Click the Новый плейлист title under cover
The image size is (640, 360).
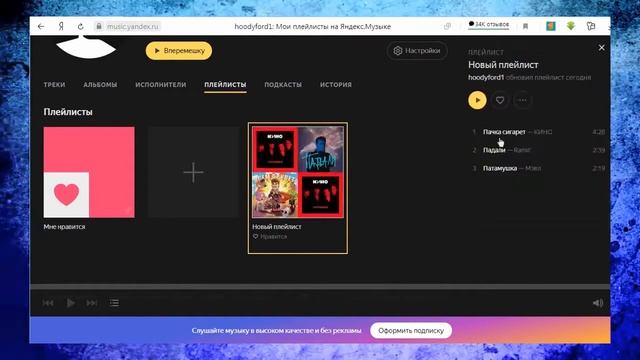277,227
